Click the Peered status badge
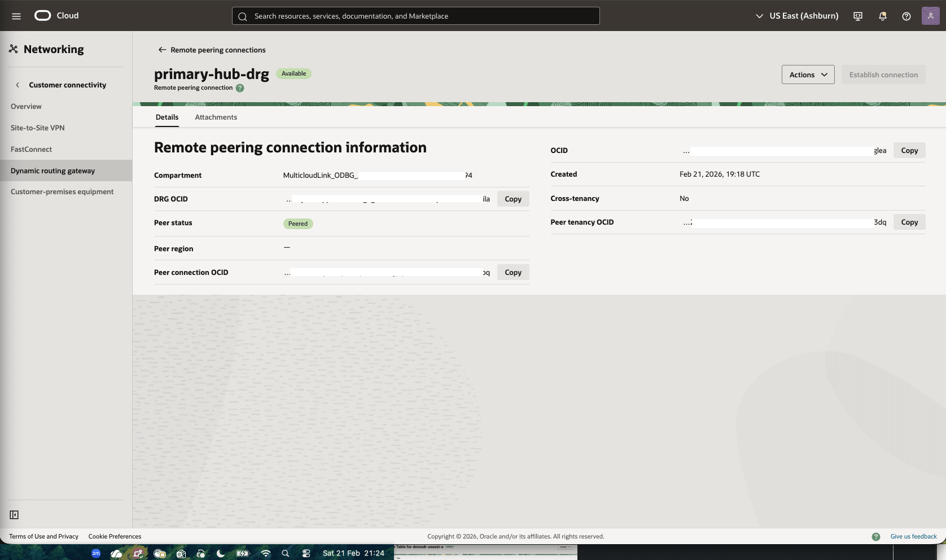Screen dimensions: 946x560 [x=297, y=224]
